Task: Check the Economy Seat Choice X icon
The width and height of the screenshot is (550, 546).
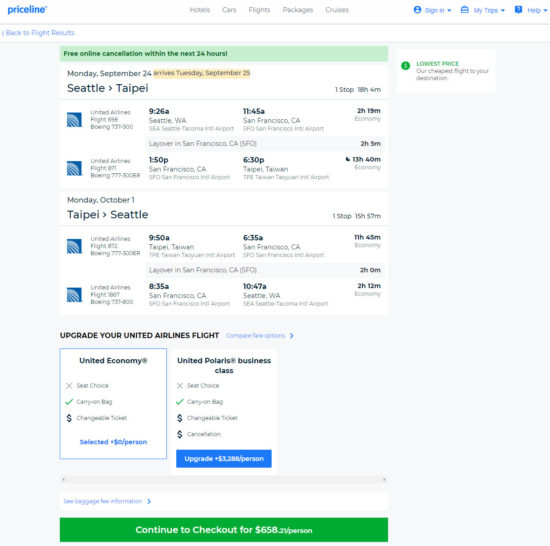Action: (x=69, y=386)
